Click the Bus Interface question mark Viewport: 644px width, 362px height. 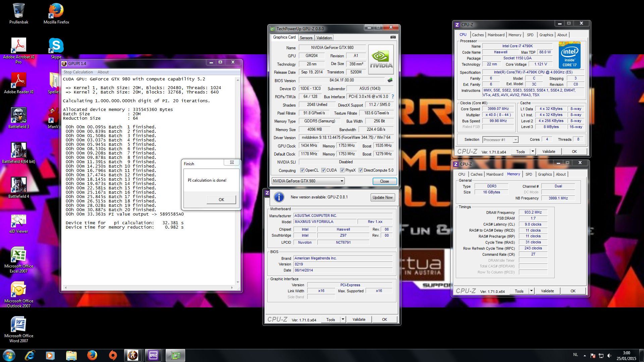[x=393, y=97]
